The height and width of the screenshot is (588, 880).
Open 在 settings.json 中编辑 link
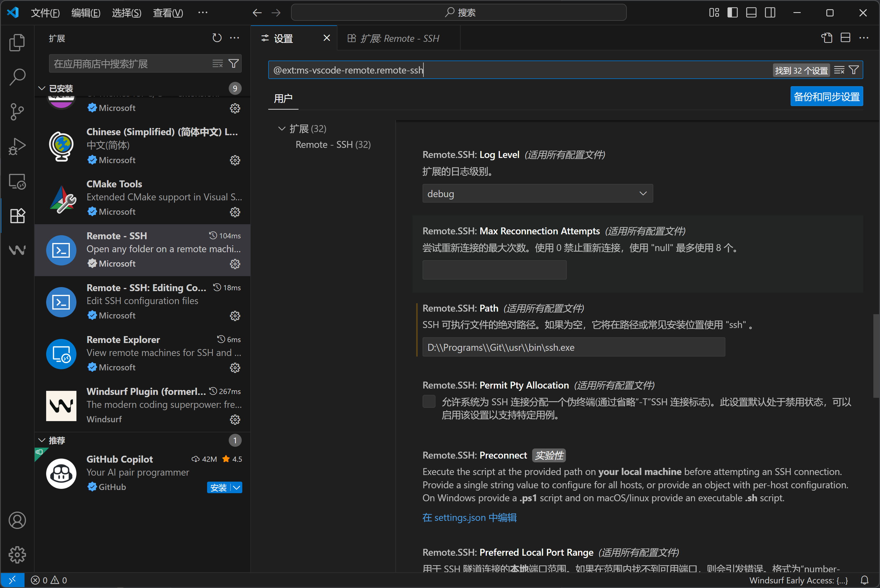[x=469, y=517]
